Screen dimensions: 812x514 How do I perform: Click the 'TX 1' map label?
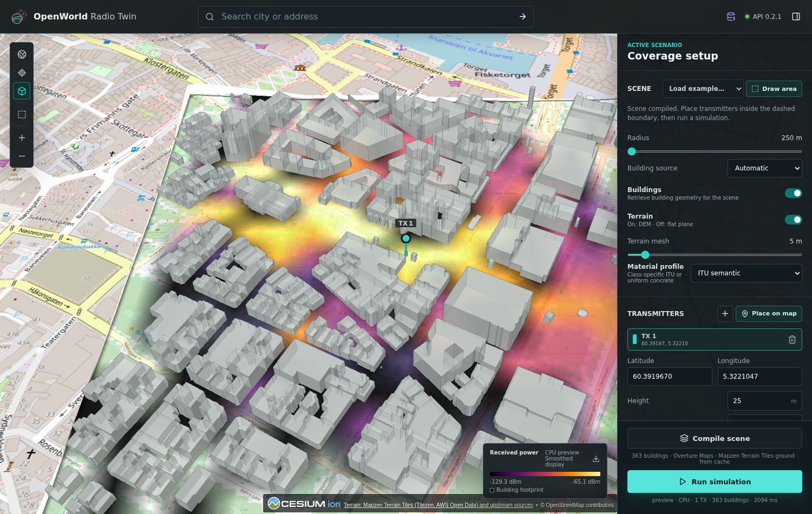(x=405, y=223)
